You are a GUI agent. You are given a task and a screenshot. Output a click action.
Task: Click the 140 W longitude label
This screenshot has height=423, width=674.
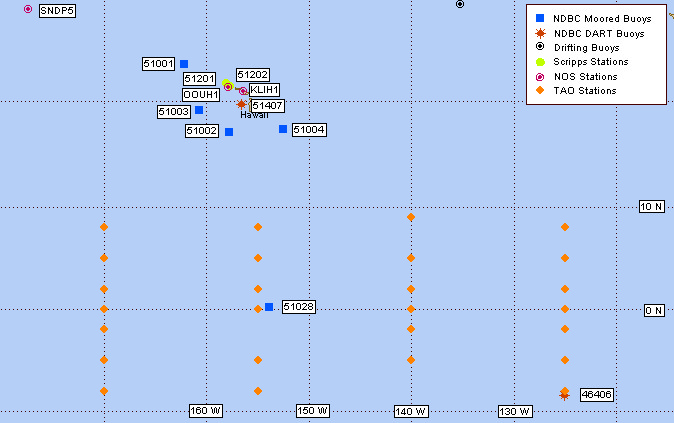coord(411,412)
